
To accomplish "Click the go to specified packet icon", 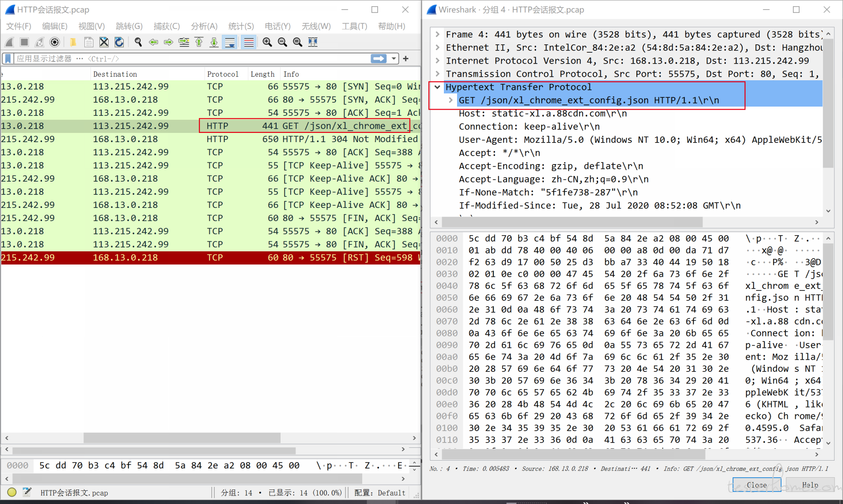I will coord(184,42).
